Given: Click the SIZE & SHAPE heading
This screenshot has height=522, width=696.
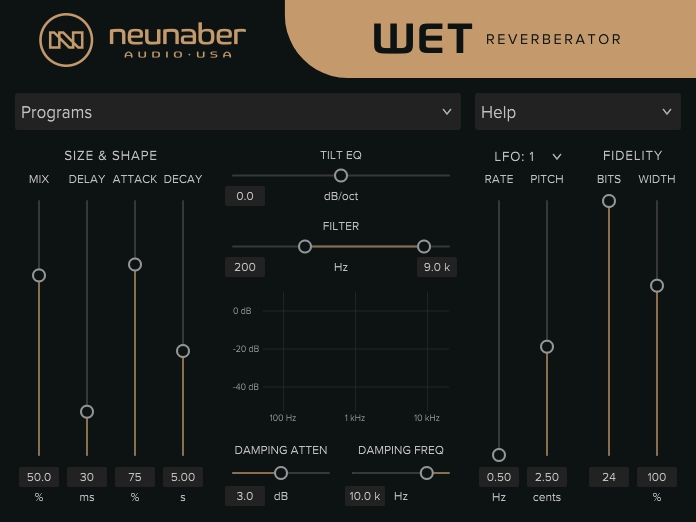Looking at the screenshot, I should [x=111, y=155].
